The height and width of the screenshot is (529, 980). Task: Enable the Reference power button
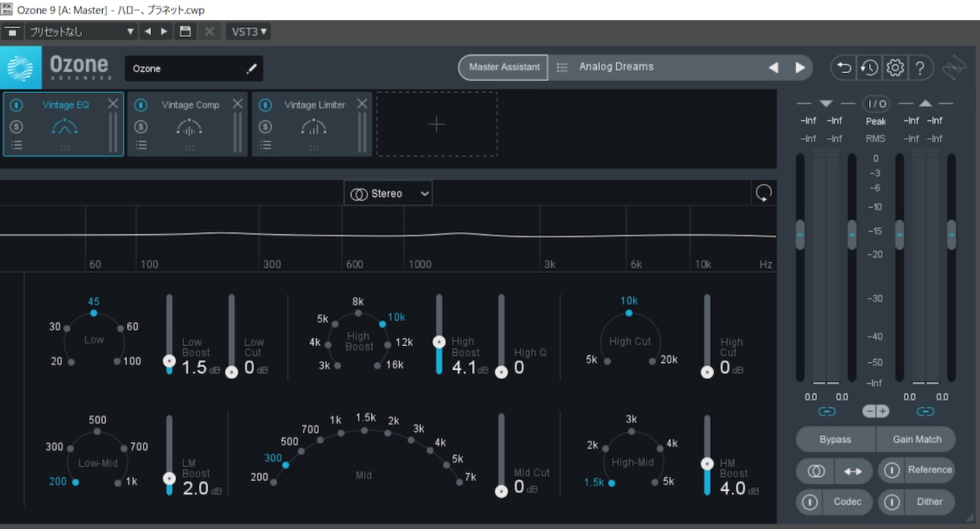pos(892,470)
